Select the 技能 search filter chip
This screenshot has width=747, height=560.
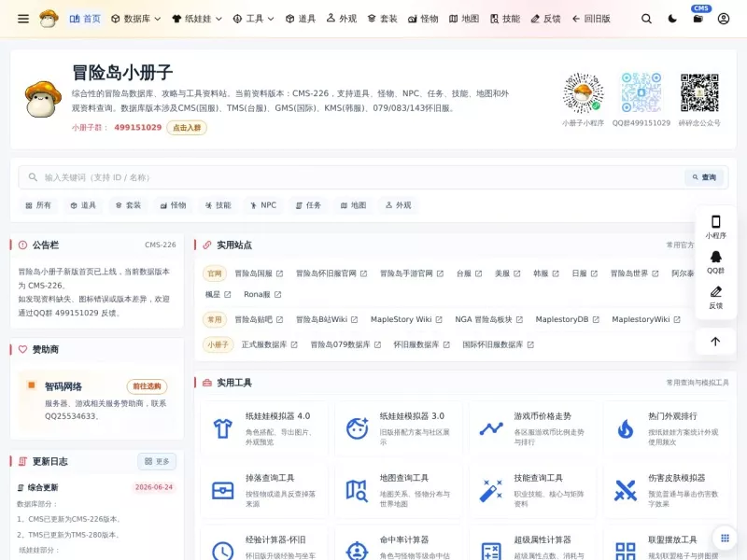pyautogui.click(x=218, y=205)
